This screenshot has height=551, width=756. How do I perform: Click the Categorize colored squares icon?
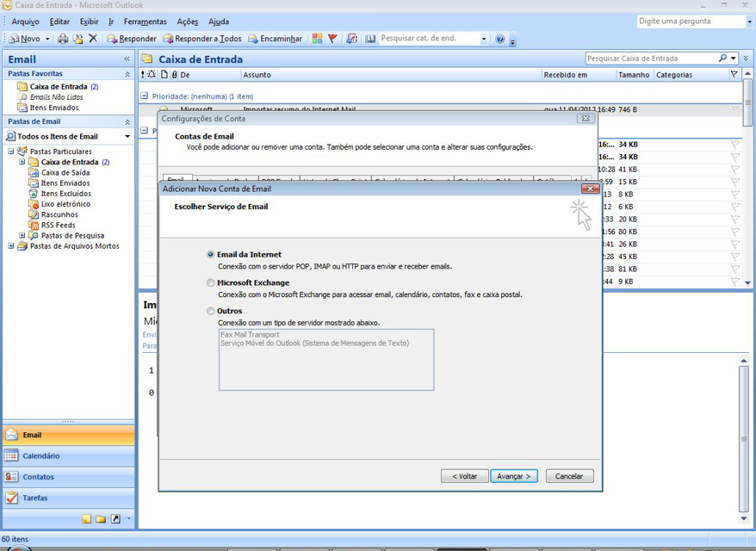(317, 39)
